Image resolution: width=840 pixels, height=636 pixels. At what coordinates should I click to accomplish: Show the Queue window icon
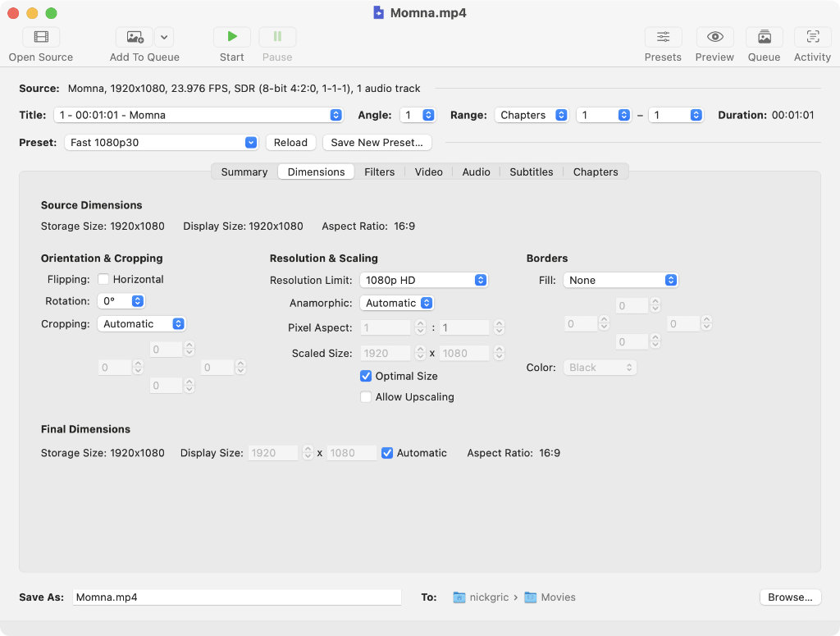point(764,37)
